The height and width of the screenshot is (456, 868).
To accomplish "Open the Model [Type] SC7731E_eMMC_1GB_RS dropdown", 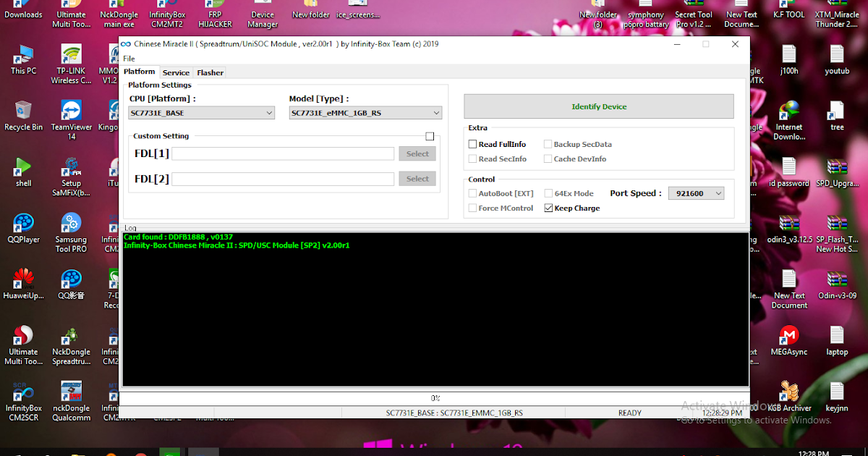I will coord(365,113).
